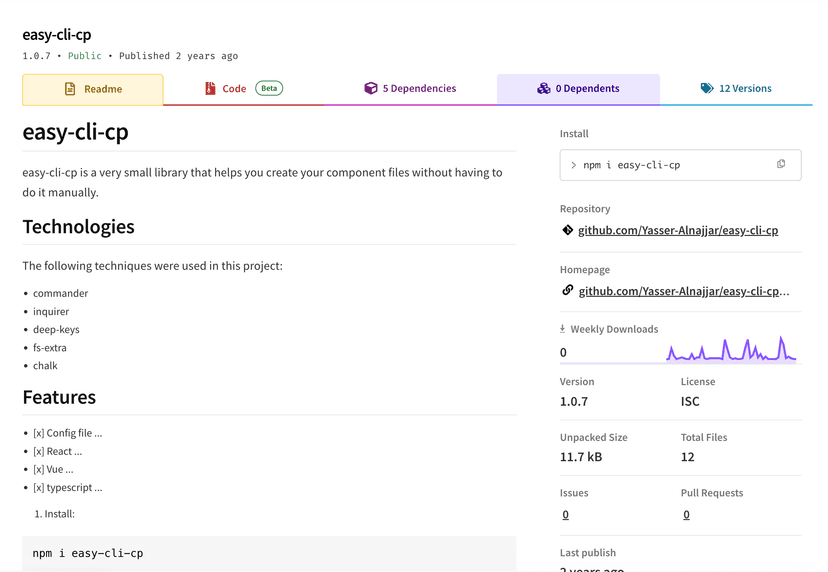Click the 'Technologies' heading

coord(79,227)
